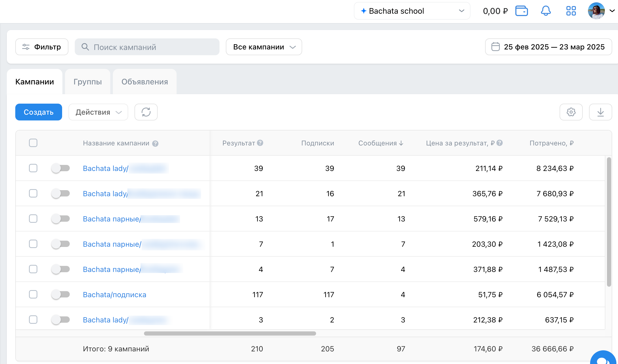Screen dimensions: 618x364
Task: Expand the Bachata school account dropdown
Action: click(x=412, y=11)
